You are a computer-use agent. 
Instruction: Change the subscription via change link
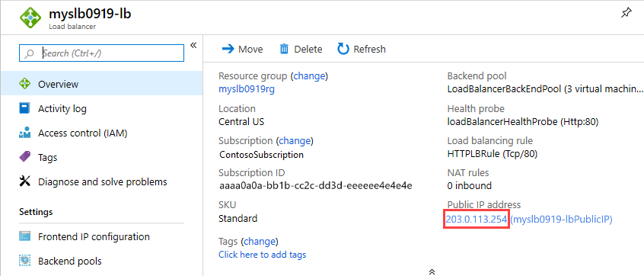click(x=295, y=141)
